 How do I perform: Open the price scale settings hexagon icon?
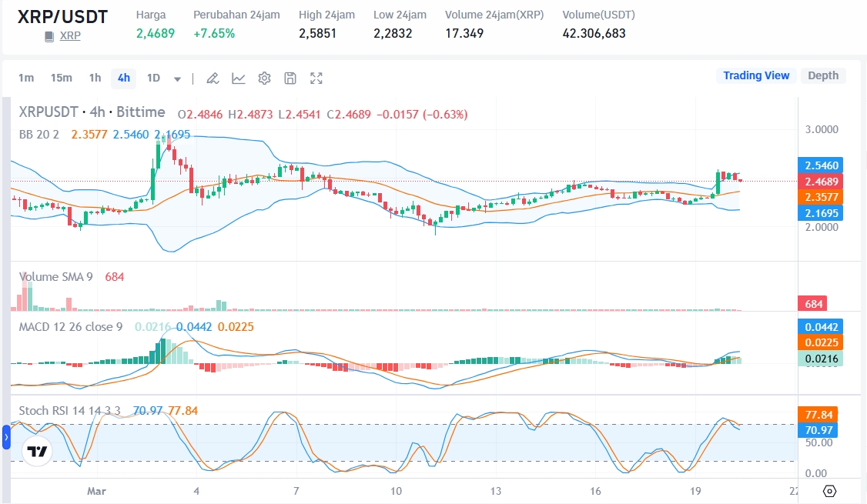829,491
